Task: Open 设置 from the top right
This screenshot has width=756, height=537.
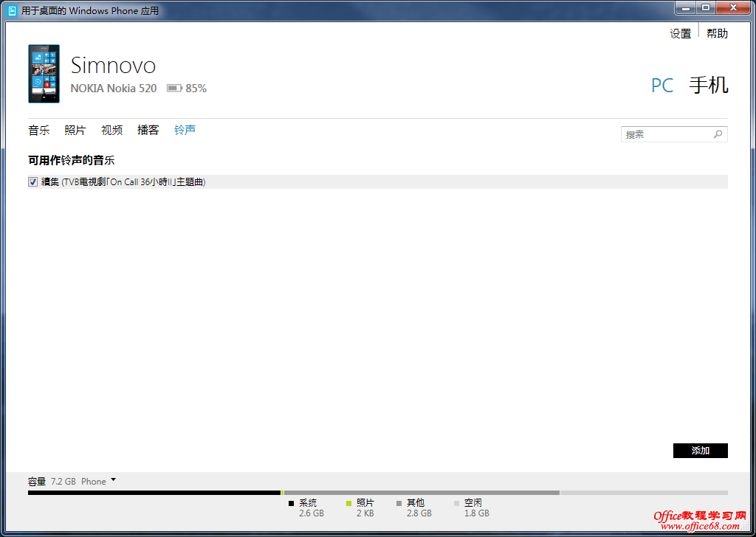Action: coord(680,33)
